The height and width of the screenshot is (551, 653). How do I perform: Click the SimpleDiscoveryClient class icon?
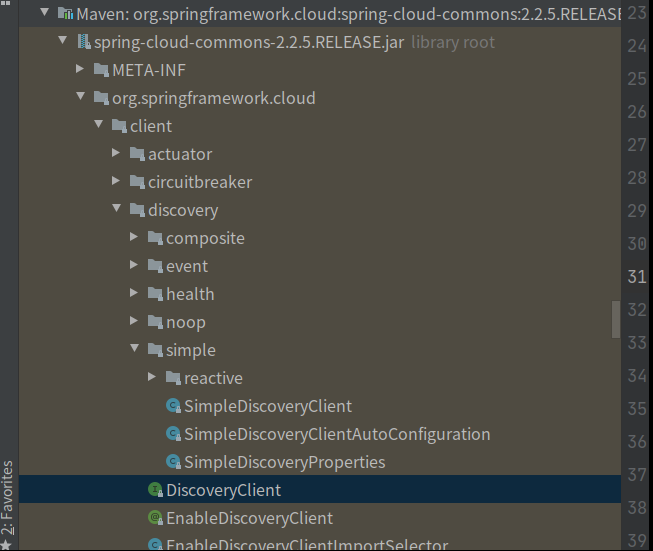(173, 406)
